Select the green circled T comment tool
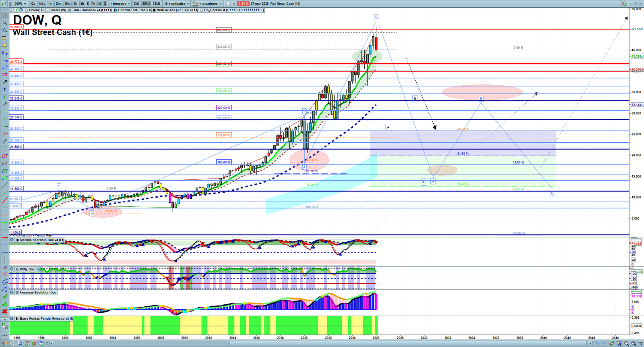The width and height of the screenshot is (644, 347). click(4, 97)
